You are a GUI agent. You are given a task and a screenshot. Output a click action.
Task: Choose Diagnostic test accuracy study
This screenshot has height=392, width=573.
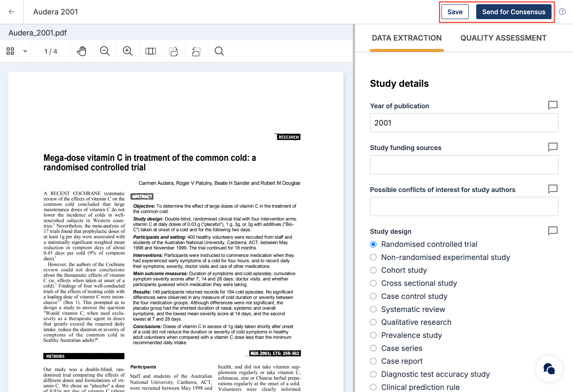pos(373,374)
